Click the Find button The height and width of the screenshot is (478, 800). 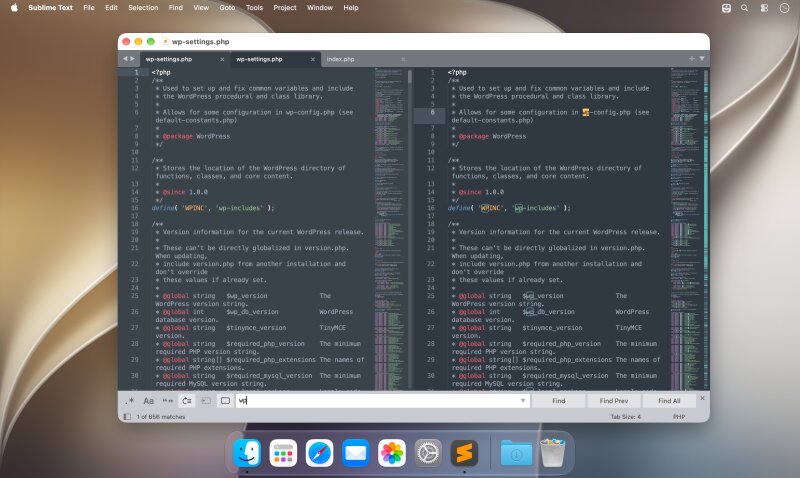pos(559,401)
